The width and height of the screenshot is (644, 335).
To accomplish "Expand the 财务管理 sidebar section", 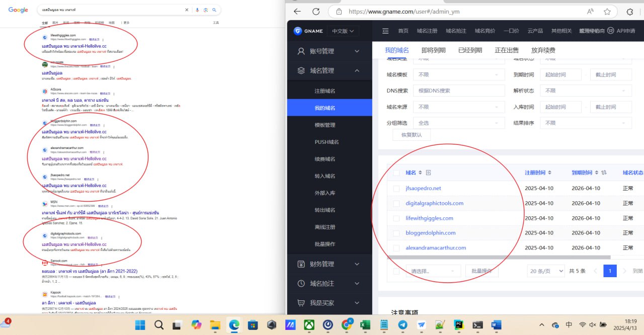I will [x=329, y=264].
